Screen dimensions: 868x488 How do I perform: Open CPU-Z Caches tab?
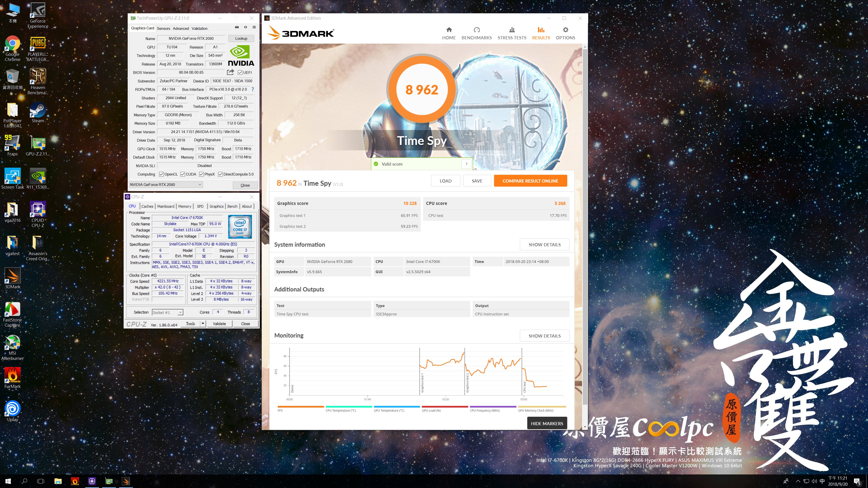click(147, 206)
